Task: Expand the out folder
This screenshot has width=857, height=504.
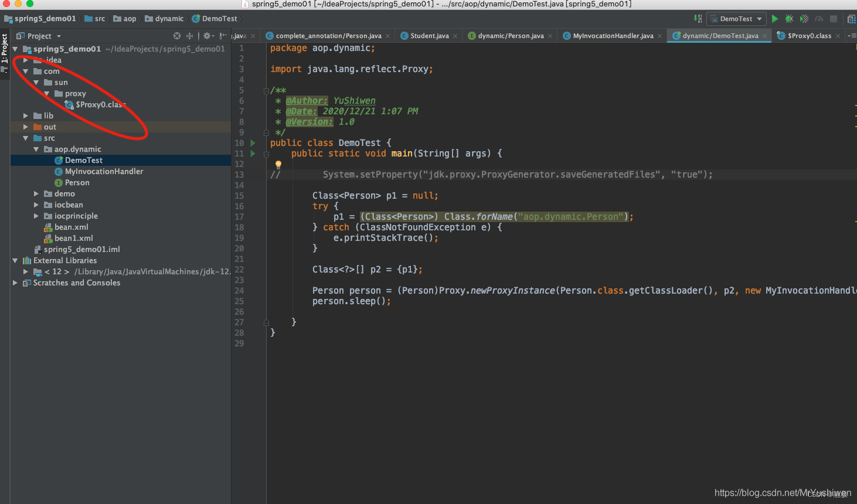Action: pos(26,127)
